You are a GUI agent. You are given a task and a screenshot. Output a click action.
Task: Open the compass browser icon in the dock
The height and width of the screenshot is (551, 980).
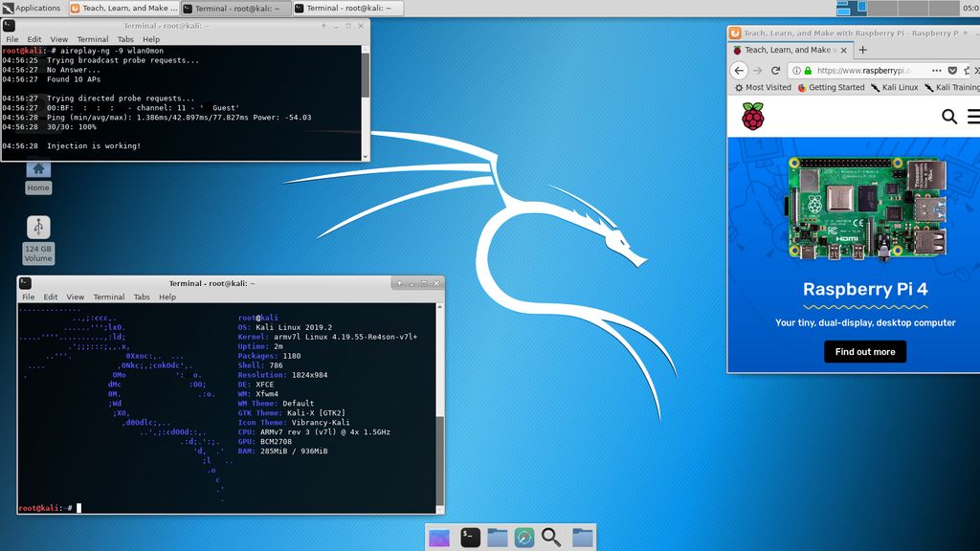coord(524,537)
